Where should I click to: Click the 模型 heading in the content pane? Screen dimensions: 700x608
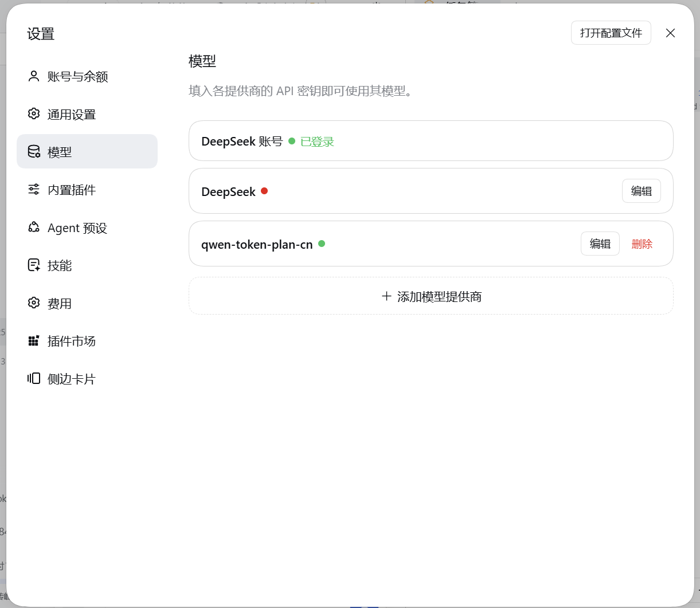(202, 61)
